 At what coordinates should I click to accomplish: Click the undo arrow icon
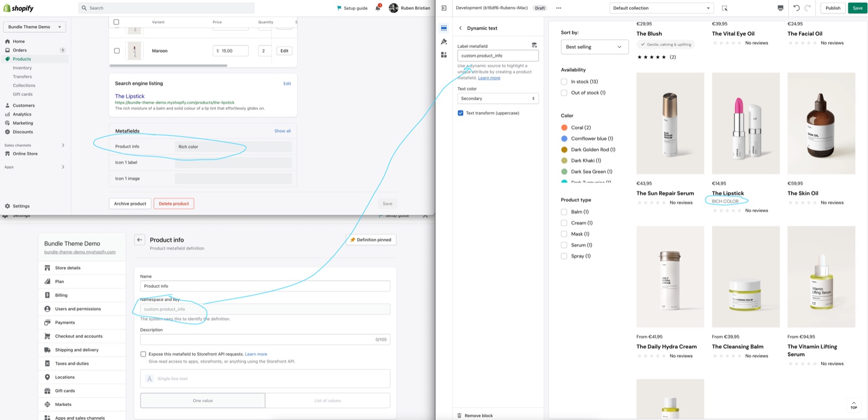796,8
